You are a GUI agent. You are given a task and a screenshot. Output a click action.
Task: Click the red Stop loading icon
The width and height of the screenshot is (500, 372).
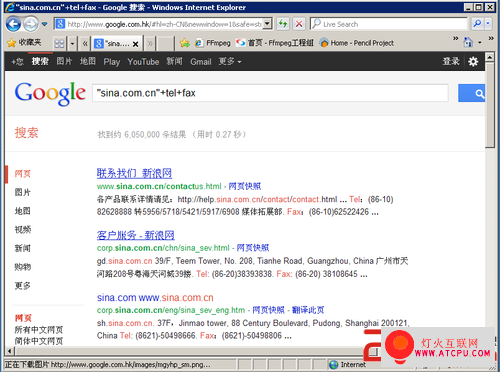[x=299, y=24]
